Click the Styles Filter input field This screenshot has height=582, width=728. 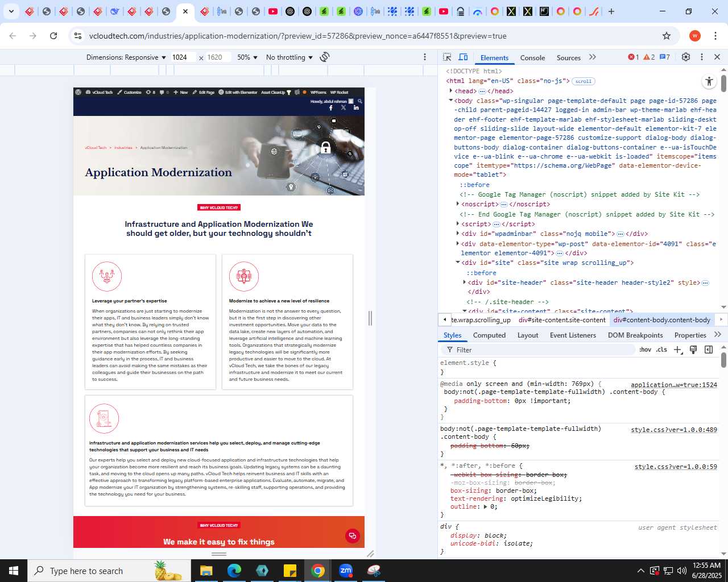point(537,350)
